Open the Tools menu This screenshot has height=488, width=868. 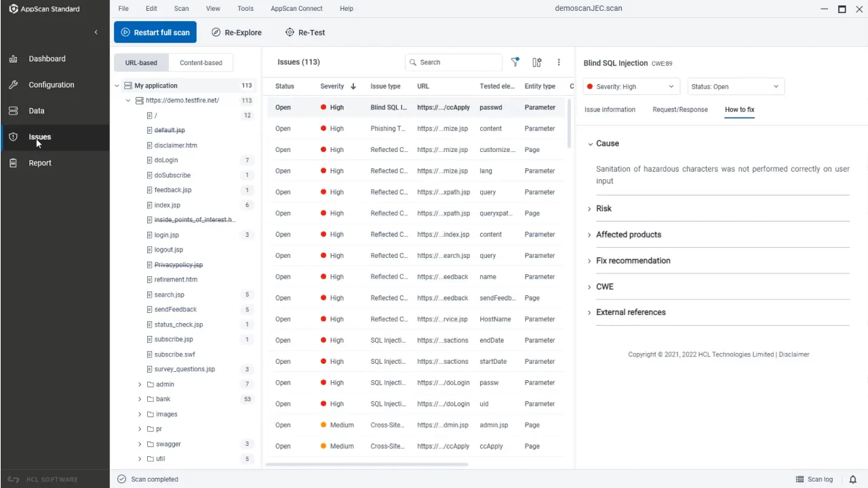[x=245, y=8]
